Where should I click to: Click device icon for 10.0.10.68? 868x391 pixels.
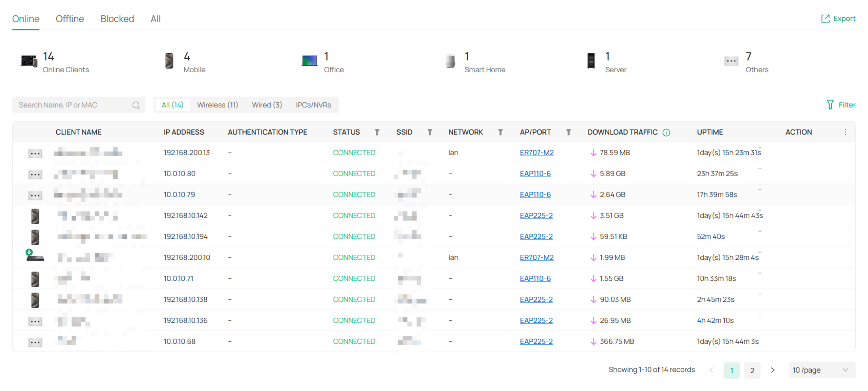35,342
